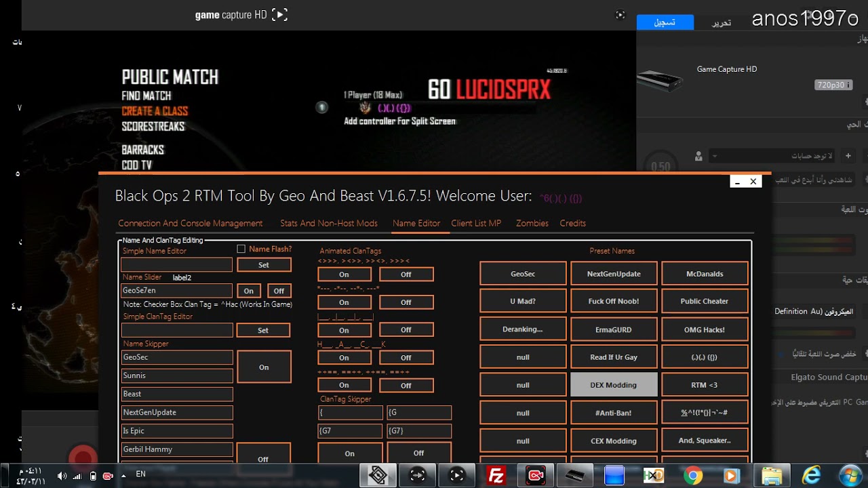The width and height of the screenshot is (868, 488).
Task: Click the EN language indicator
Action: coord(140,474)
